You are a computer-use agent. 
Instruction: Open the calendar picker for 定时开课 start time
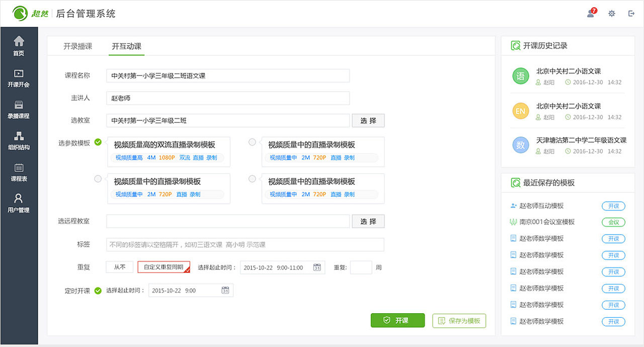pos(225,290)
